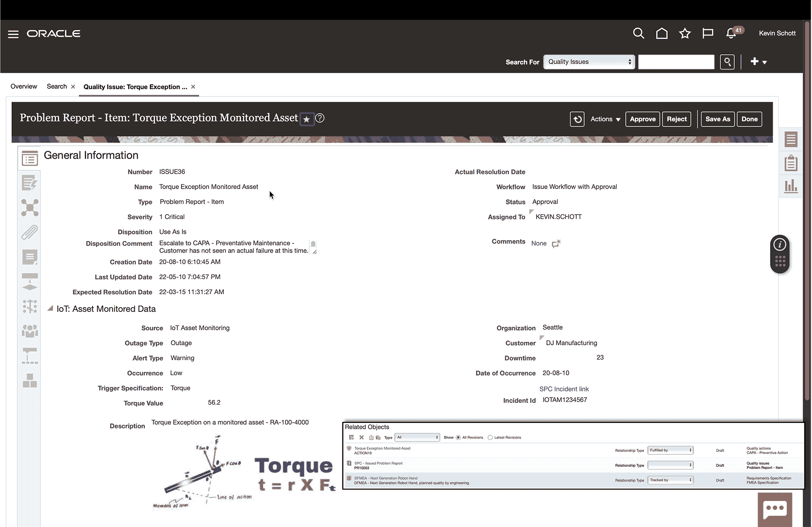812x527 pixels.
Task: Open the hamburger navigation menu
Action: tap(13, 34)
